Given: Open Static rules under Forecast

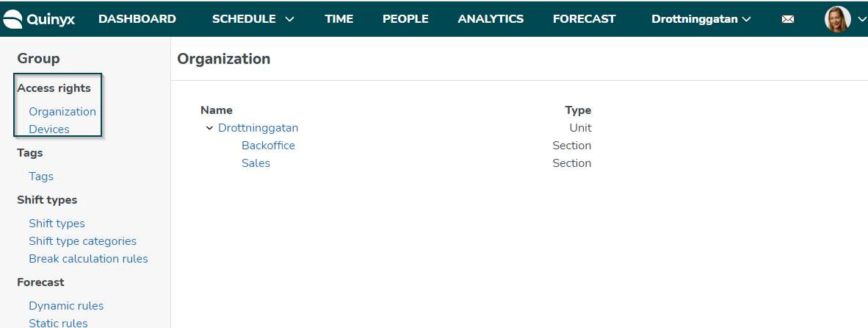Looking at the screenshot, I should (58, 322).
